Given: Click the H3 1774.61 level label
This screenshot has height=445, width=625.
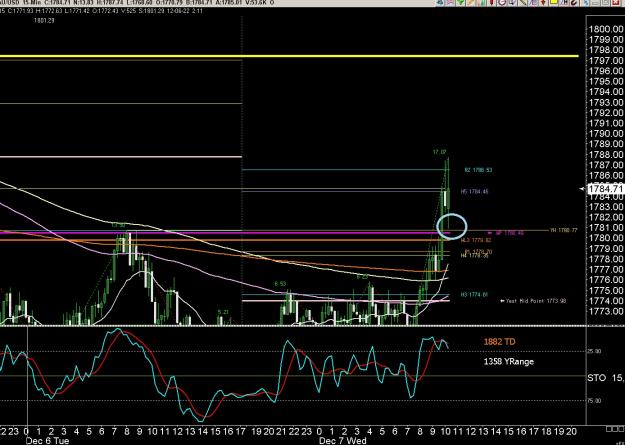Looking at the screenshot, I should pyautogui.click(x=474, y=295).
